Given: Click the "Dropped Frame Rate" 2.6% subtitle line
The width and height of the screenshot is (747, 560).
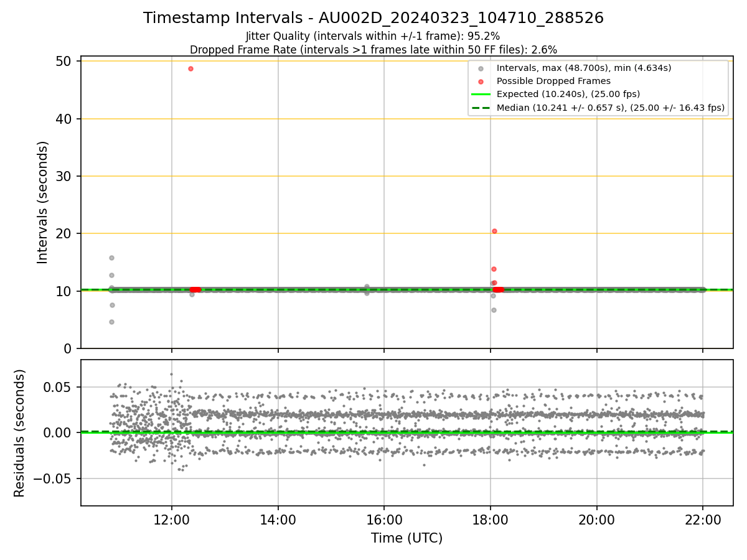Looking at the screenshot, I should tap(374, 49).
